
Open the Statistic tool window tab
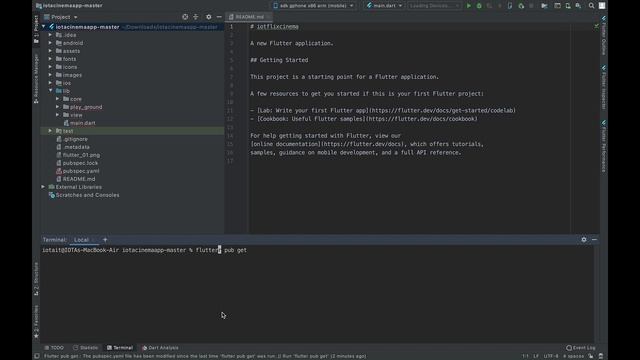click(x=86, y=348)
